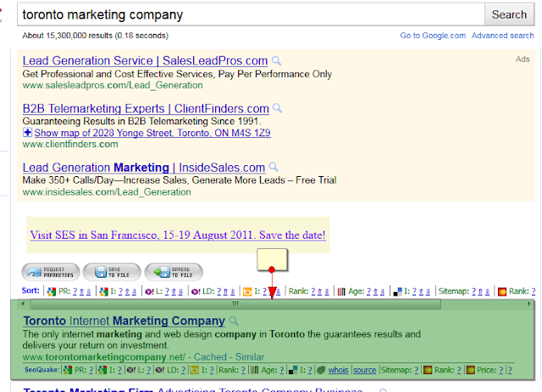Screen dimensions: 542x392
Task: Open Visit SES in San Francisco banner link
Action: (x=178, y=235)
